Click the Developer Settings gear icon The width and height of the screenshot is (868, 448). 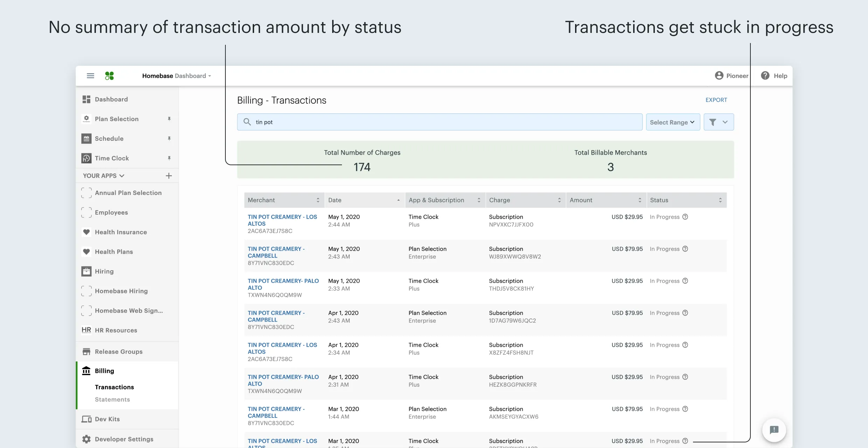[86, 439]
